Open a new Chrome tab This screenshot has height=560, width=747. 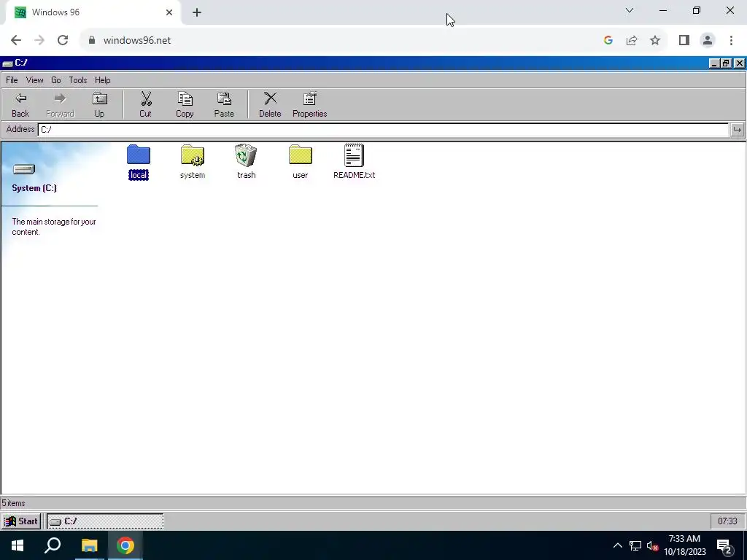click(197, 12)
